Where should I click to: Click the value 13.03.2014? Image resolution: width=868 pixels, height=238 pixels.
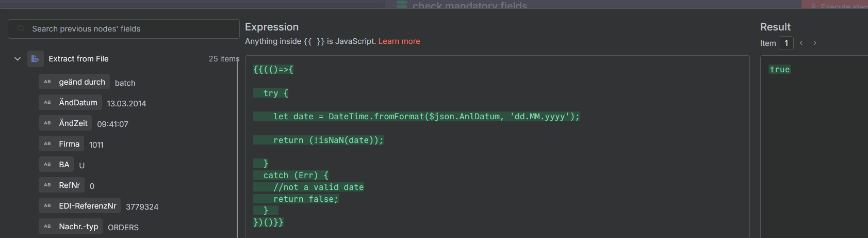(126, 104)
